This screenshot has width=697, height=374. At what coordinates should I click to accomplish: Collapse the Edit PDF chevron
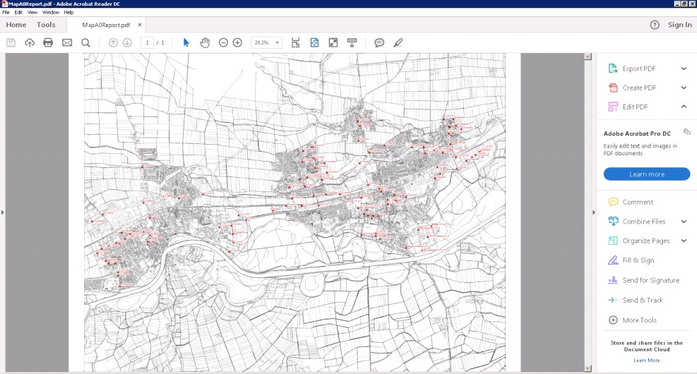[684, 107]
